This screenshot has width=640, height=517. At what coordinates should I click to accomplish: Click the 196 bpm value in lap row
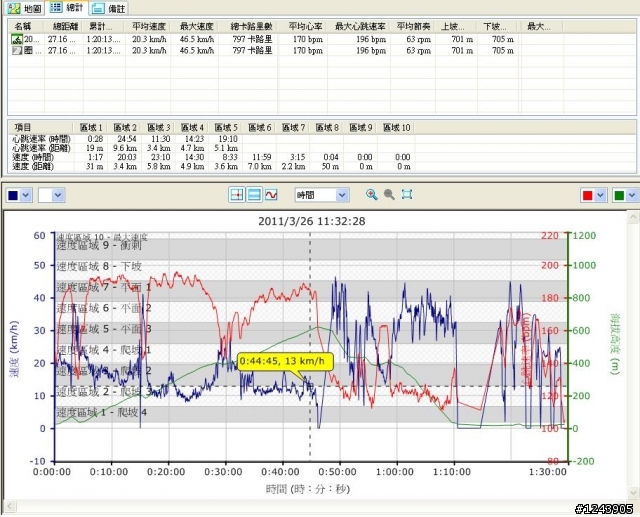(371, 51)
